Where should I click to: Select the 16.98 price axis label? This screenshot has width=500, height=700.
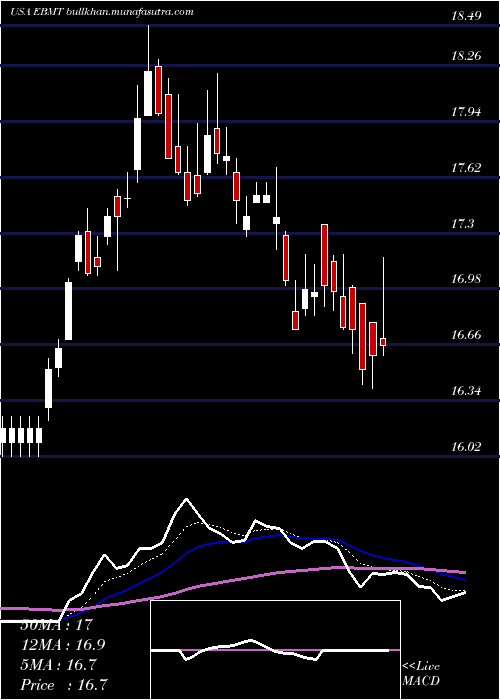tap(466, 279)
